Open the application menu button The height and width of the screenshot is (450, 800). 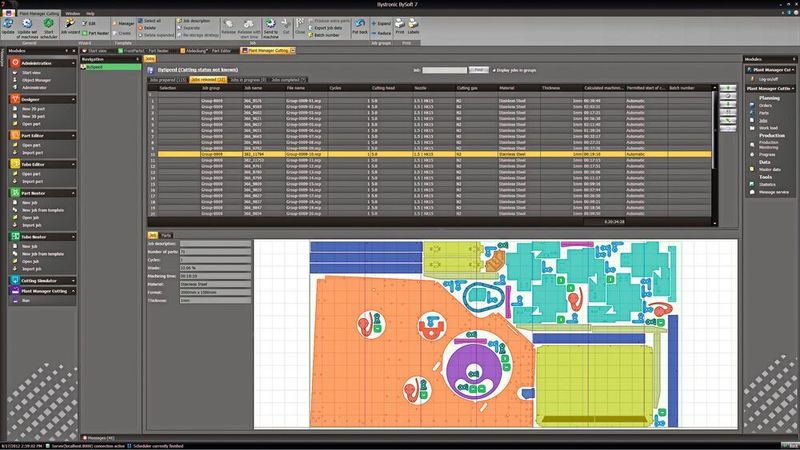[x=8, y=13]
